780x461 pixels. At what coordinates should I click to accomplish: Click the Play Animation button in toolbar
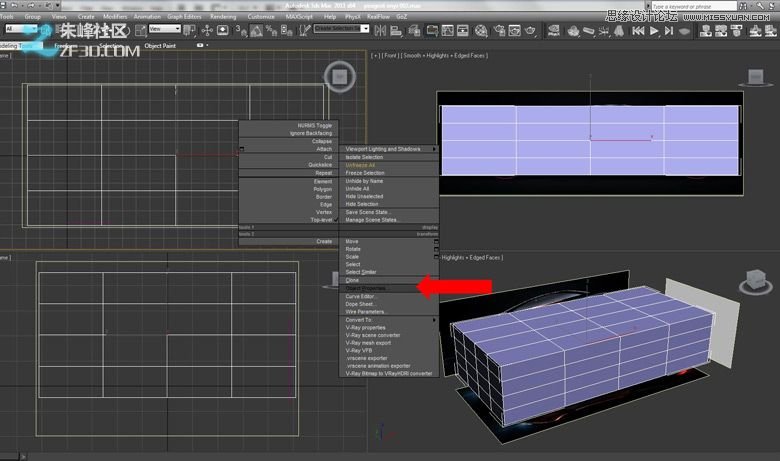point(655,31)
